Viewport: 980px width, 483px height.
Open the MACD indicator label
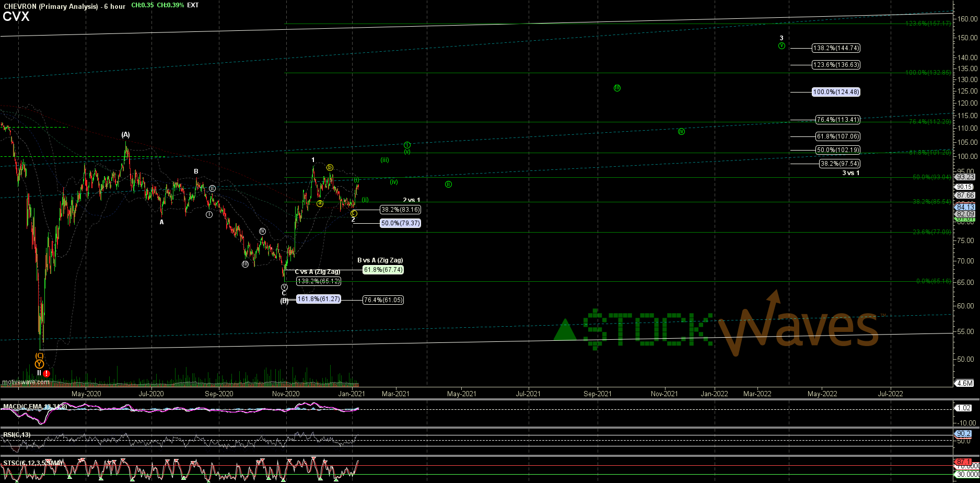[x=35, y=406]
